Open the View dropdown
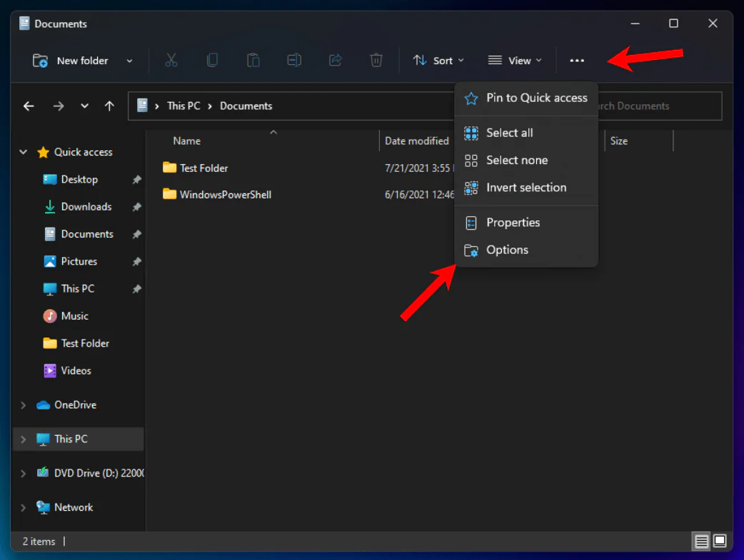 [x=515, y=60]
